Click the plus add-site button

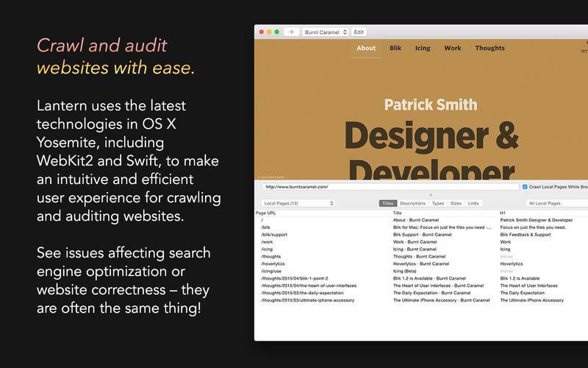coord(291,32)
